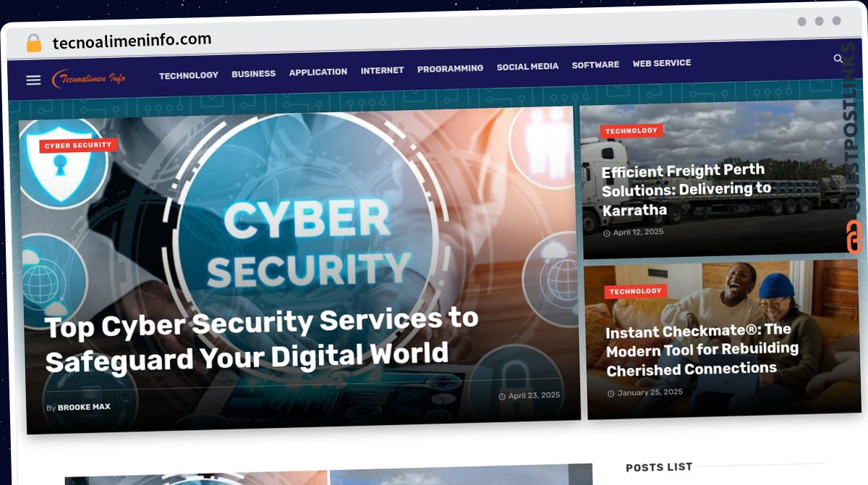868x485 pixels.
Task: Click the tecnoalimeninfo.com address bar
Action: pyautogui.click(x=132, y=41)
